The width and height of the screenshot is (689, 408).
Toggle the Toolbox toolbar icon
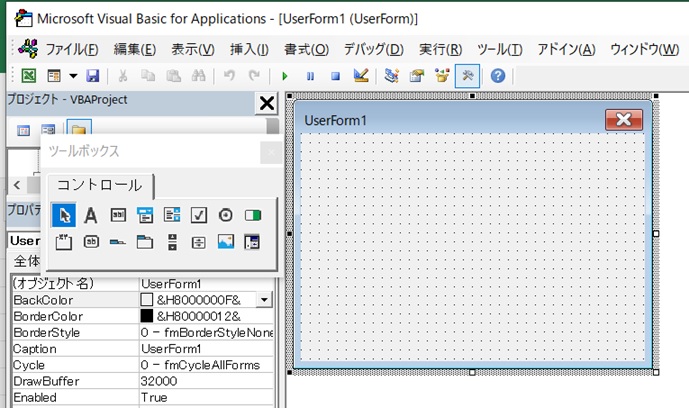pyautogui.click(x=467, y=76)
